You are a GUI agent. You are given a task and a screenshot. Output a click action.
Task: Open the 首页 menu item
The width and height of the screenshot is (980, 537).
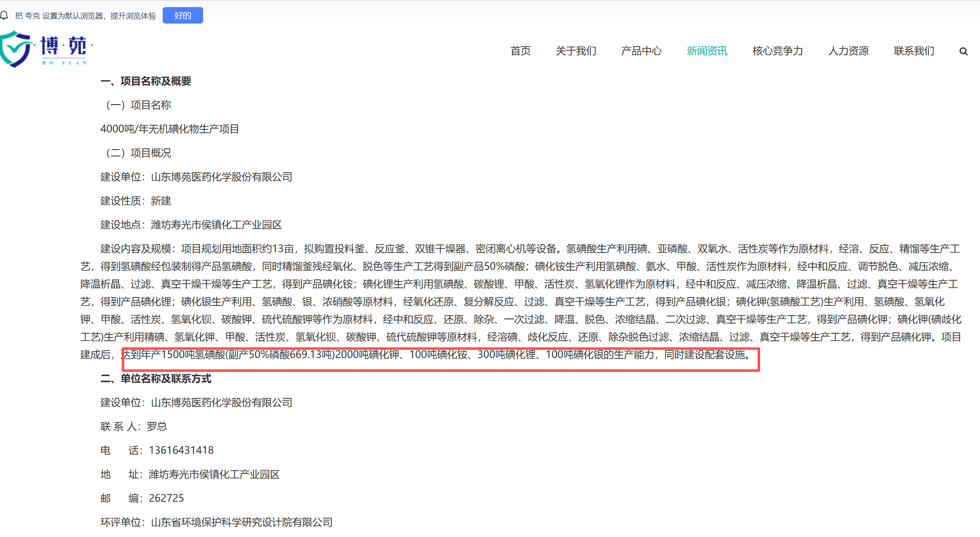(x=520, y=51)
